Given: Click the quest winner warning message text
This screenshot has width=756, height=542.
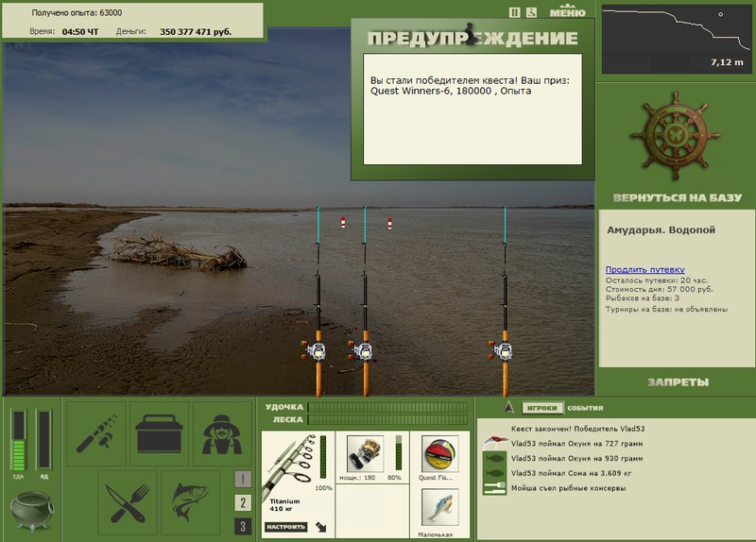Looking at the screenshot, I should (470, 86).
